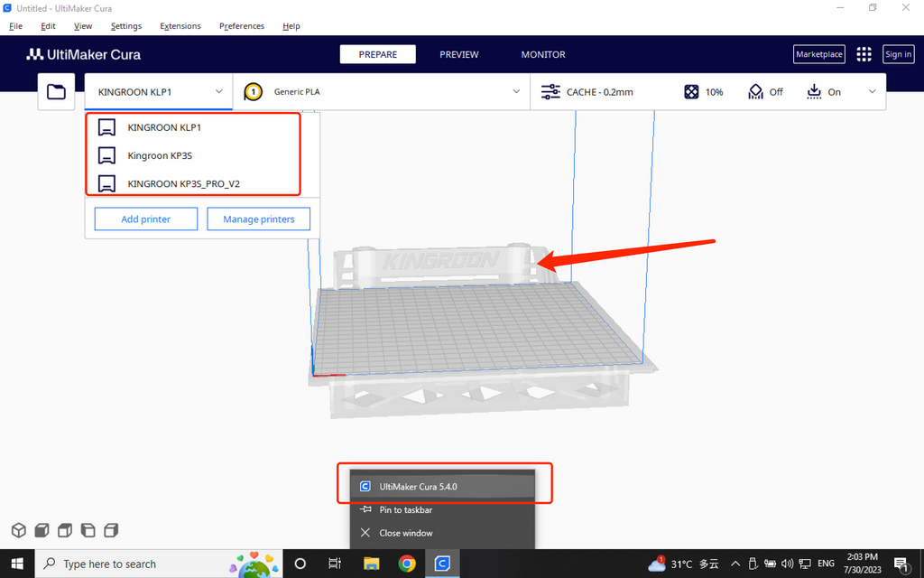Select the right side view icon

[x=111, y=530]
